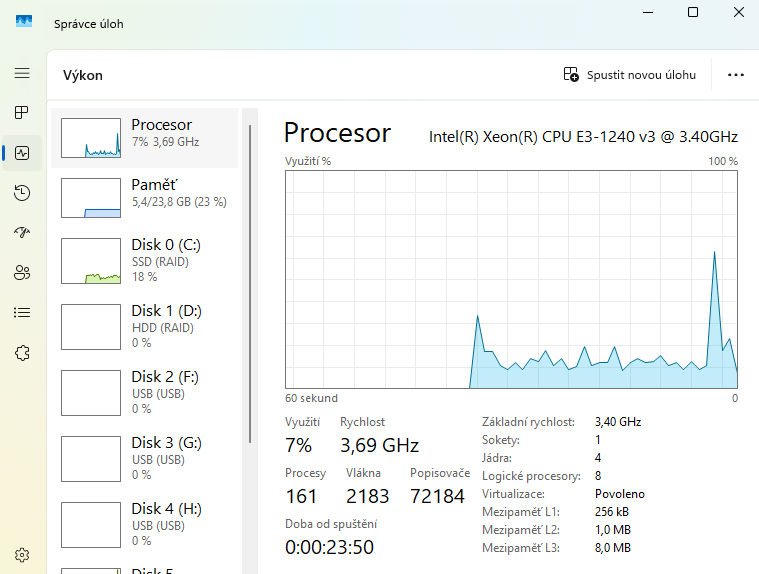Select the Disk 2 (F:) USB entry
The width and height of the screenshot is (759, 574).
pyautogui.click(x=145, y=392)
